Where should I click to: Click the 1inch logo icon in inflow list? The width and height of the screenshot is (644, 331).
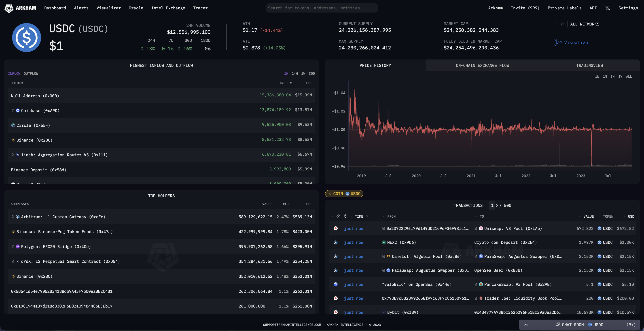tap(17, 155)
